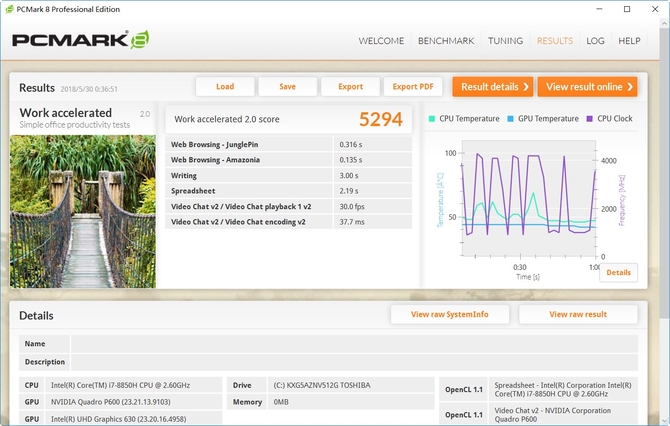Viewport: 670px width, 426px height.
Task: Open the HELP tab
Action: click(629, 41)
